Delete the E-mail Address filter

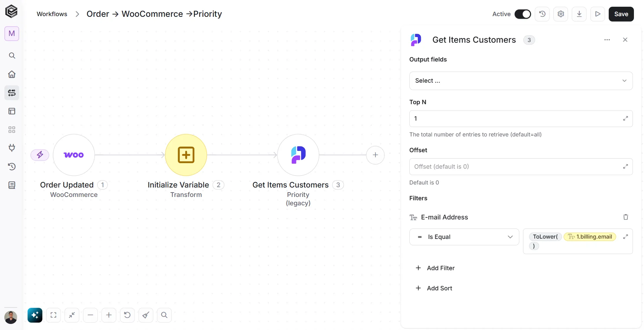coord(626,217)
